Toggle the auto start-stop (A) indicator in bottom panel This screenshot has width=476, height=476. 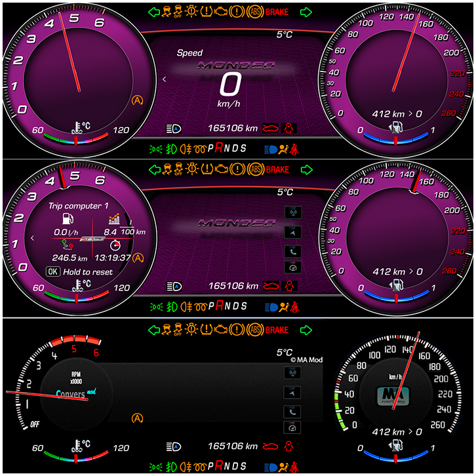(x=137, y=418)
